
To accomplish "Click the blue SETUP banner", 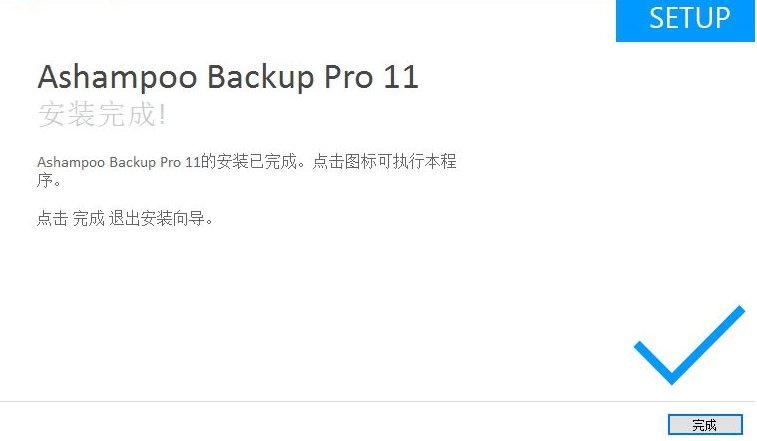I will [x=686, y=20].
